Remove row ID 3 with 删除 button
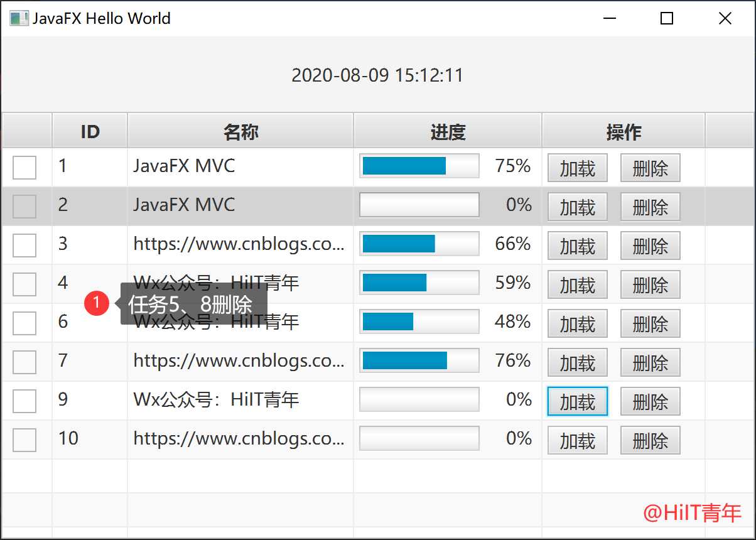 pos(651,246)
